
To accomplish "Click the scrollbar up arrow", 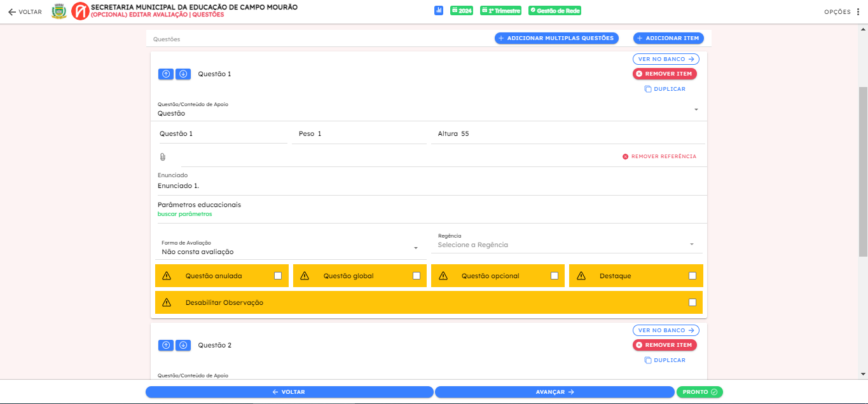I will pyautogui.click(x=863, y=29).
